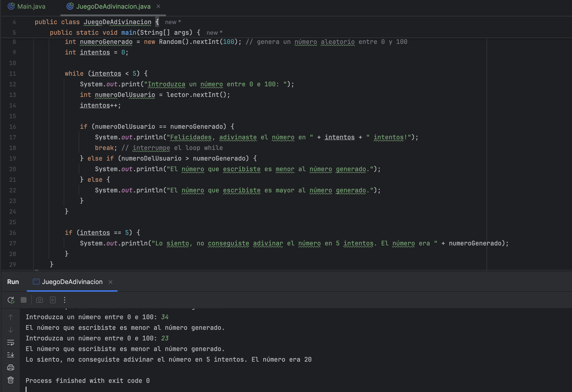The height and width of the screenshot is (392, 572).
Task: Click the 'new *' hint beside class declaration
Action: 173,22
